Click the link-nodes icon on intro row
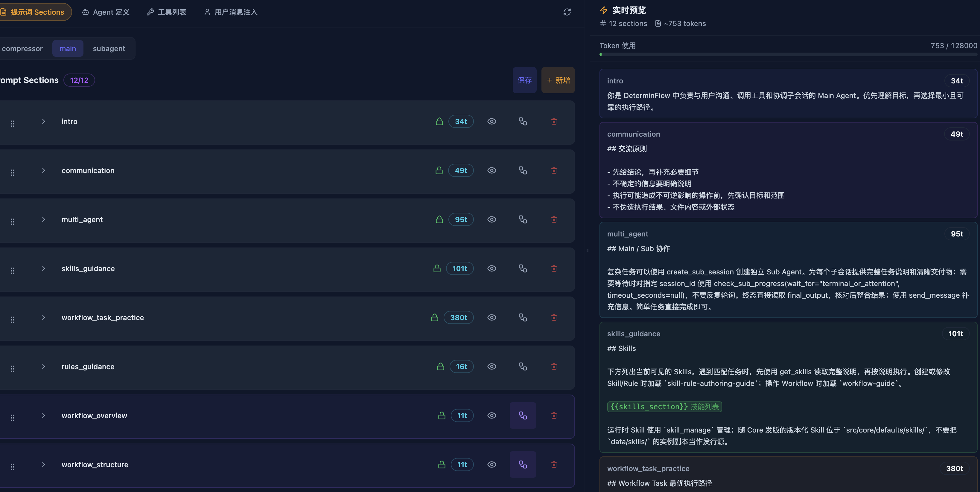The image size is (980, 492). (523, 121)
